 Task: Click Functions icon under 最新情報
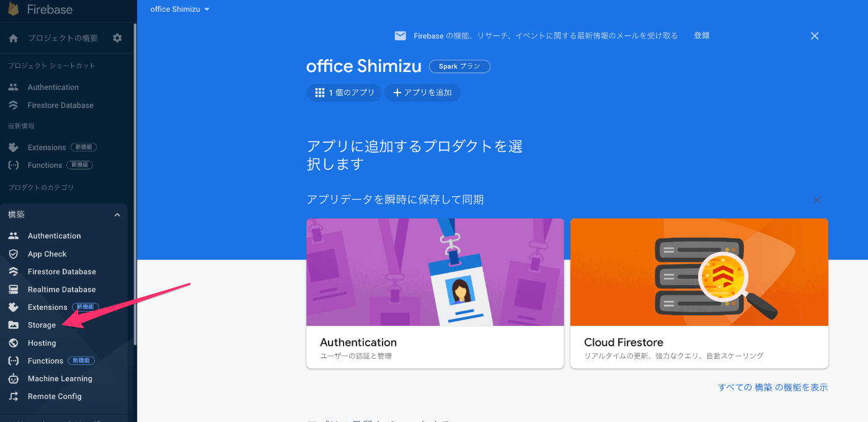(14, 165)
